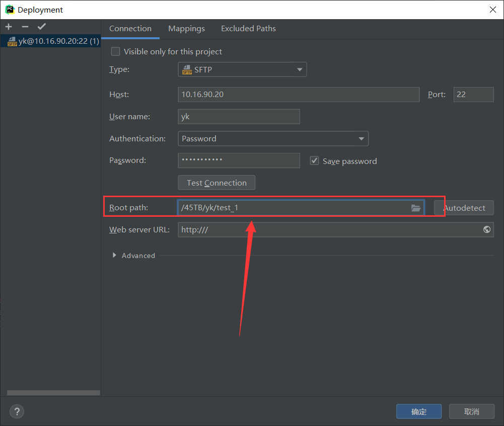
Task: Enable Visible only for this project
Action: [x=115, y=51]
